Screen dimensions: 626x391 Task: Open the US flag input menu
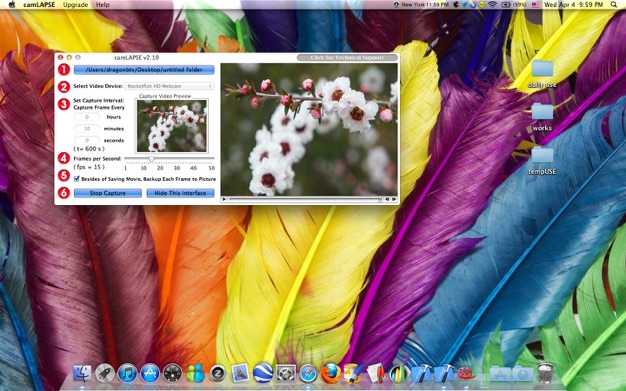point(535,5)
